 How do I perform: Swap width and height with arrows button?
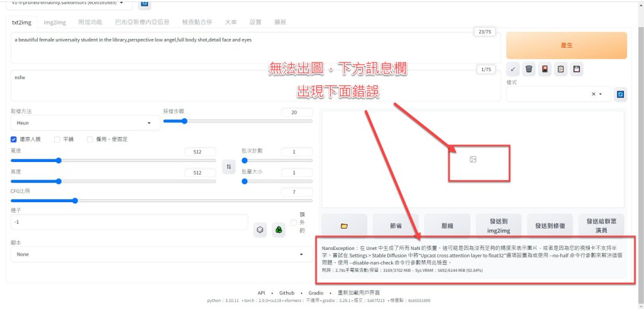(x=229, y=166)
